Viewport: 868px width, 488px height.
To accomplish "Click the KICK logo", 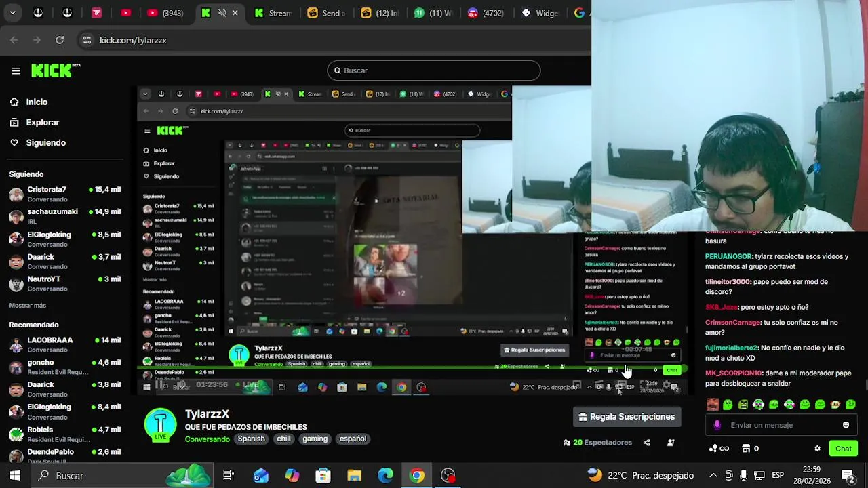I will pyautogui.click(x=56, y=70).
